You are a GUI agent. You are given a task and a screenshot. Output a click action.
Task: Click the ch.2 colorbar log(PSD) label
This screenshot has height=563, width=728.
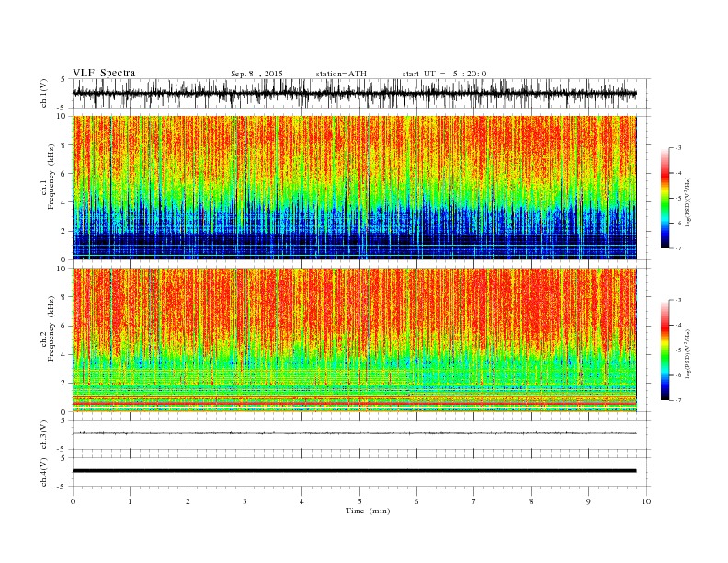(x=688, y=353)
